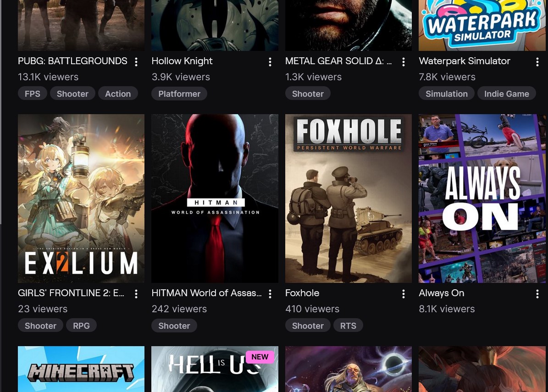Open the METAL GEAR SOLID Δ title link
Viewport: 548px width, 392px height.
click(338, 61)
